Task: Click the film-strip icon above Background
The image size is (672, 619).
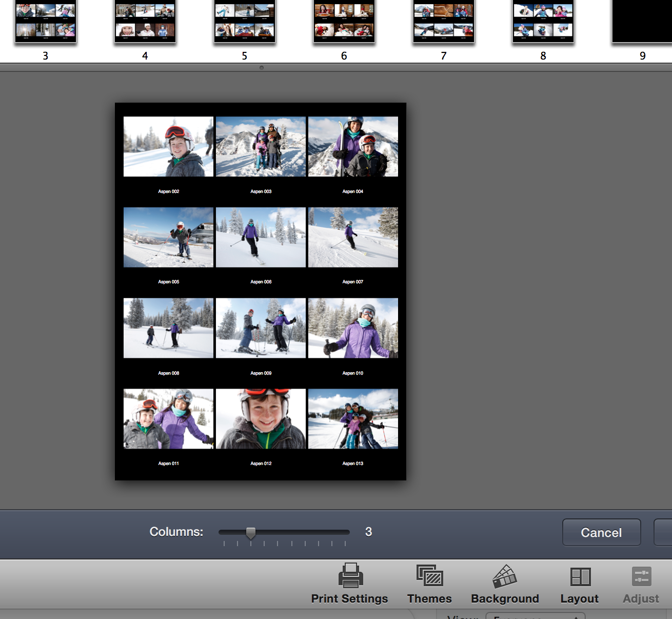Action: 505,576
